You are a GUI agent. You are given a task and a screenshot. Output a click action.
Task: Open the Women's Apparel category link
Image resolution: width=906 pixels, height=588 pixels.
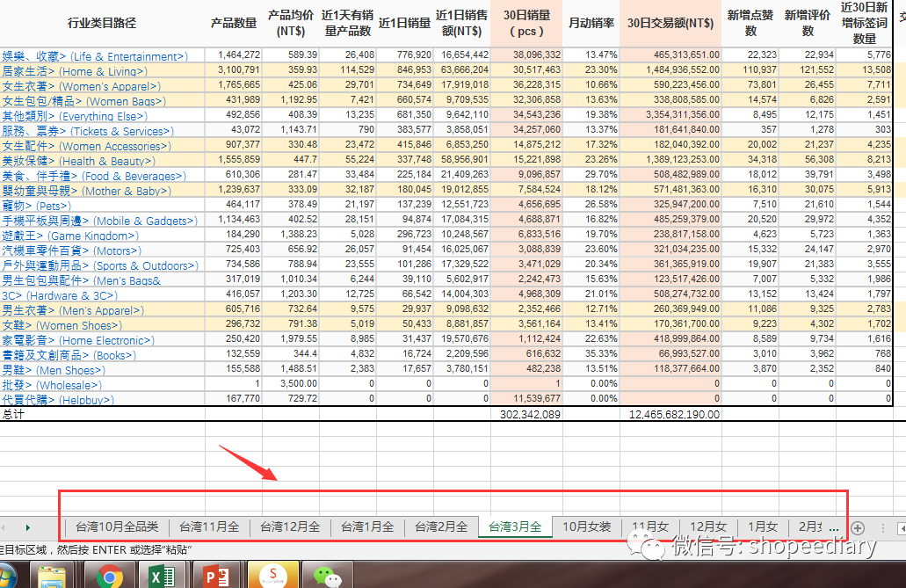tap(81, 86)
